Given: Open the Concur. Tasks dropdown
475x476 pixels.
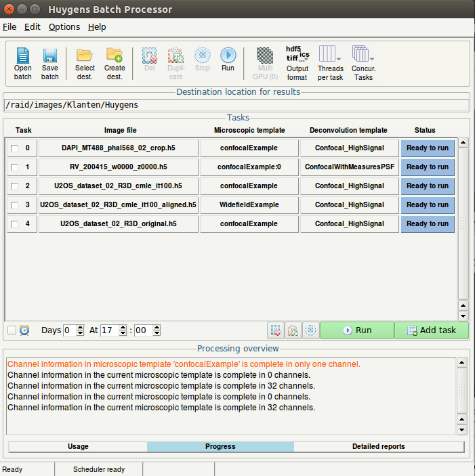Looking at the screenshot, I should (x=363, y=63).
